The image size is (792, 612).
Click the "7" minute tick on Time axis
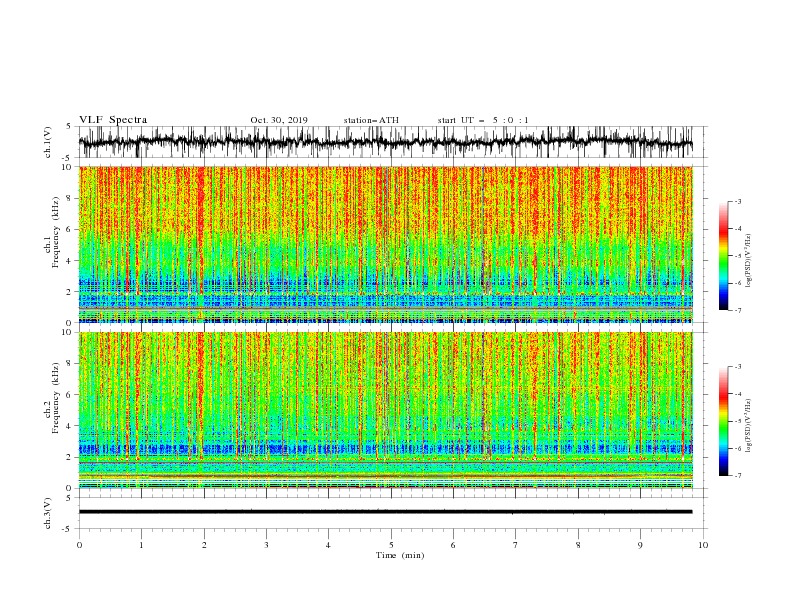pos(516,545)
